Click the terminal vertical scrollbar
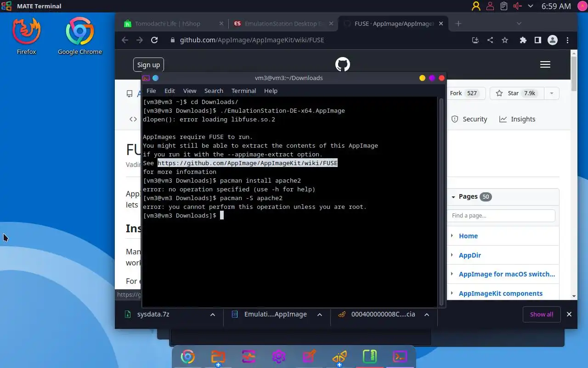This screenshot has height=368, width=588. 442,201
